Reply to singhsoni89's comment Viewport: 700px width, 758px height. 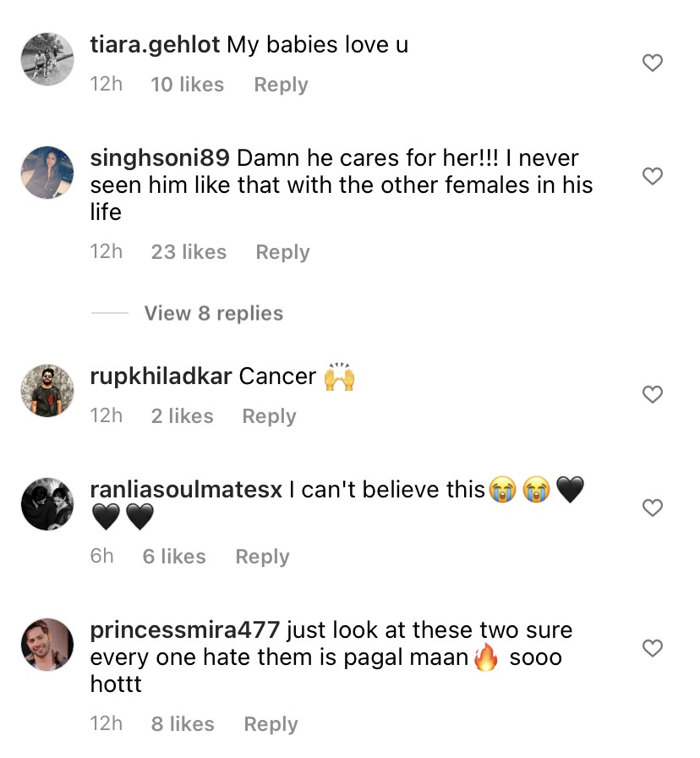[282, 252]
